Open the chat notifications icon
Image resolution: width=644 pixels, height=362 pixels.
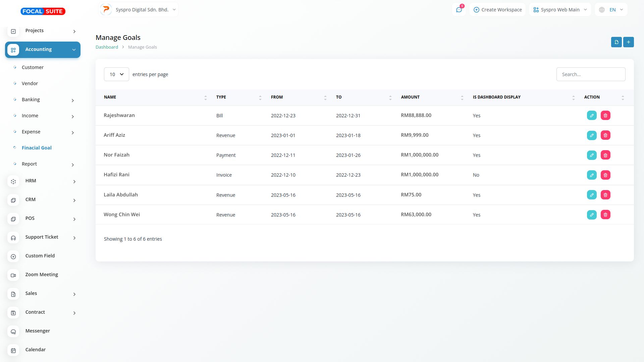[x=459, y=10]
